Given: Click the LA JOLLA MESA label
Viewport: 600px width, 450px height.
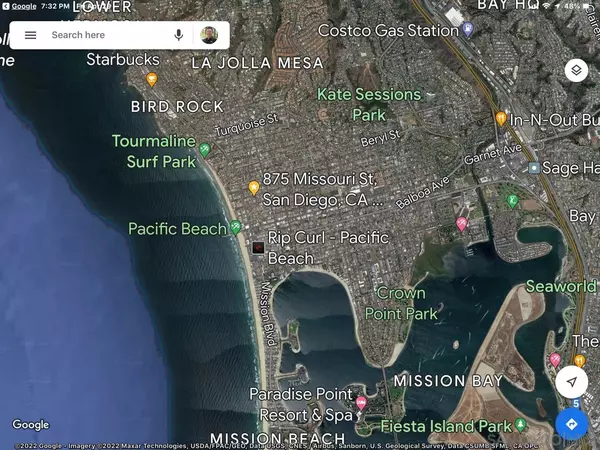Looking at the screenshot, I should (x=257, y=63).
